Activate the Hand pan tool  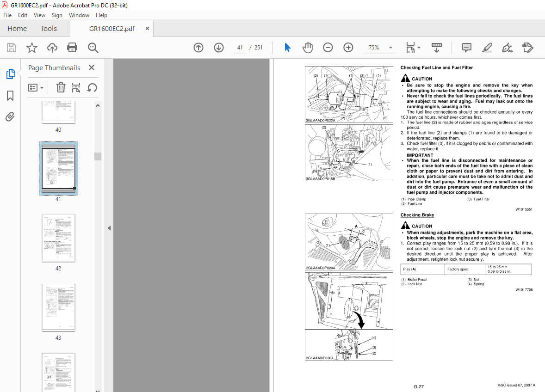(308, 48)
